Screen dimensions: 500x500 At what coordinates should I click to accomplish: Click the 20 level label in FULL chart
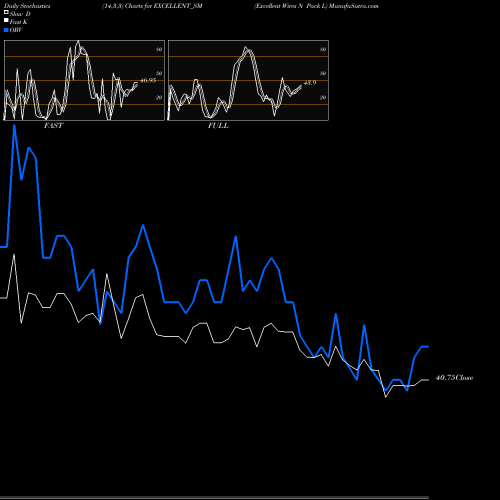click(323, 97)
